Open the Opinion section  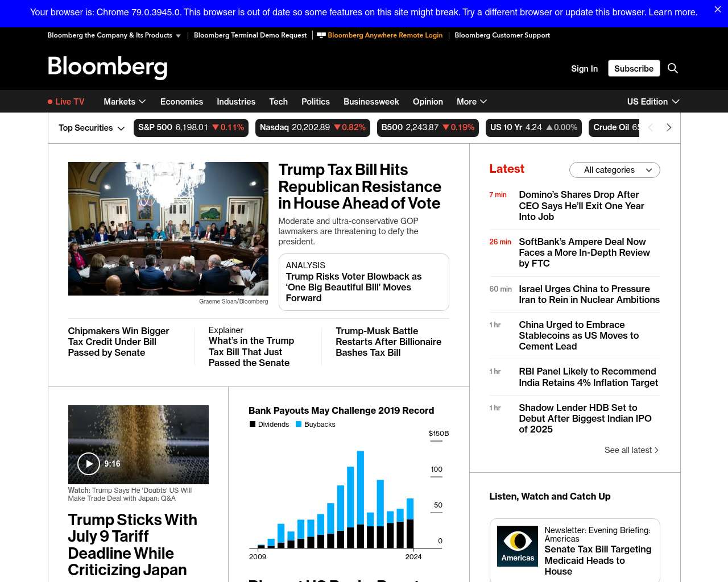point(428,102)
